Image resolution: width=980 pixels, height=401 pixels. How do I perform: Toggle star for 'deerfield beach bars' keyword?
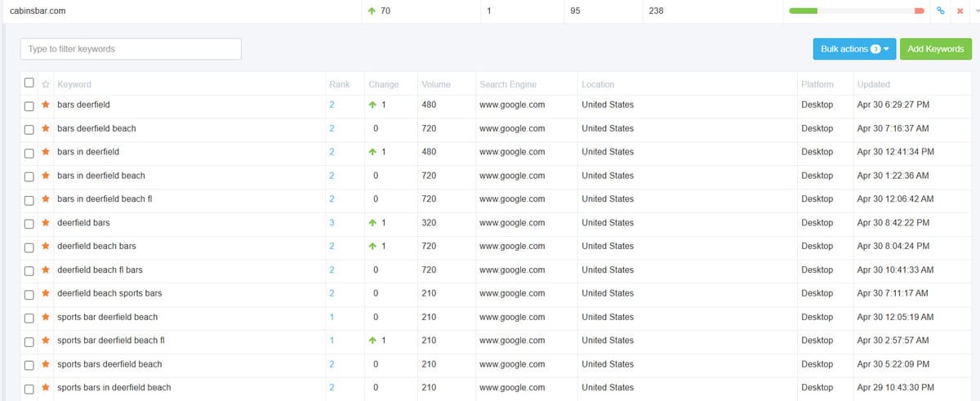click(46, 246)
